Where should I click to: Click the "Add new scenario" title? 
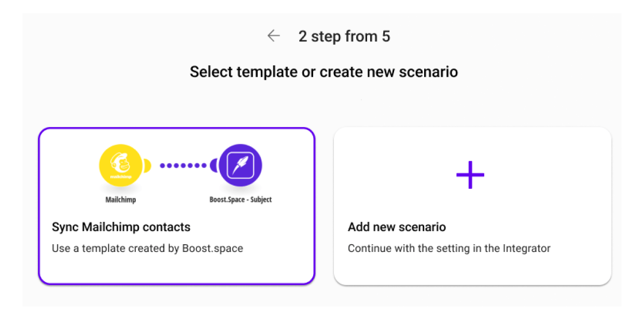pos(397,227)
